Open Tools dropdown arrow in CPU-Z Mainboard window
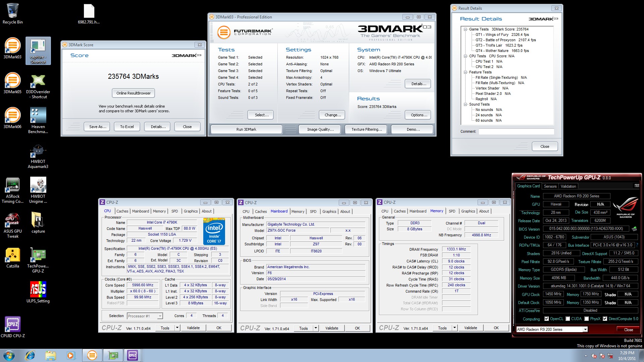The image size is (644, 362). click(316, 328)
